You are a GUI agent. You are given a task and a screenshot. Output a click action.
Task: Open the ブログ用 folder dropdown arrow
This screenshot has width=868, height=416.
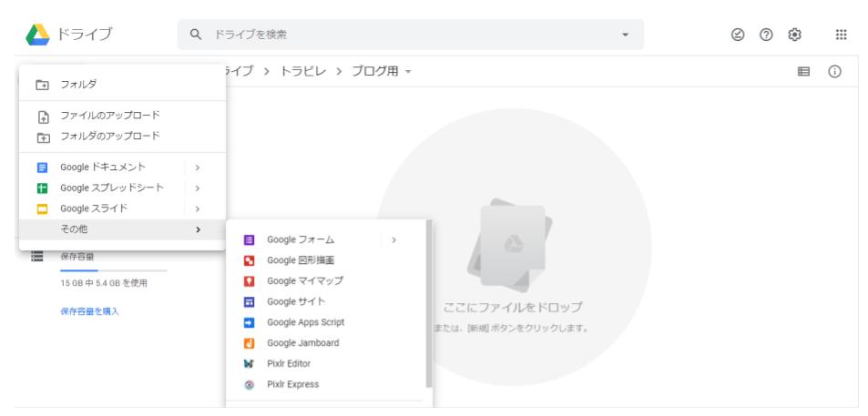coord(409,72)
